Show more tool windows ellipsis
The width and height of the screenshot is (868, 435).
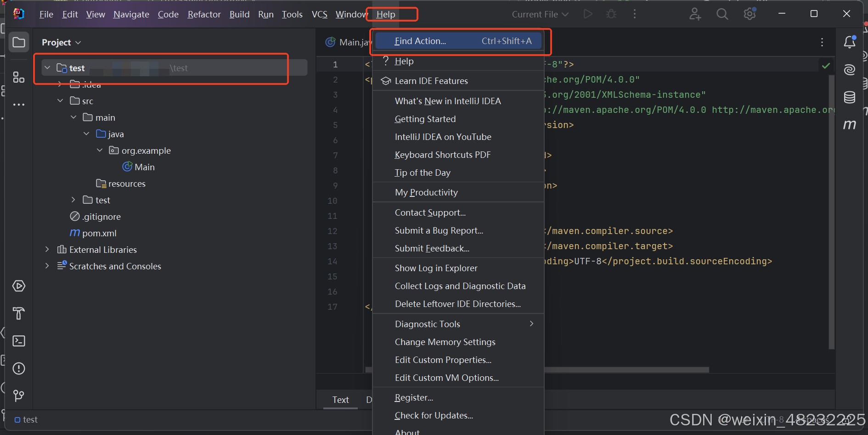(19, 105)
